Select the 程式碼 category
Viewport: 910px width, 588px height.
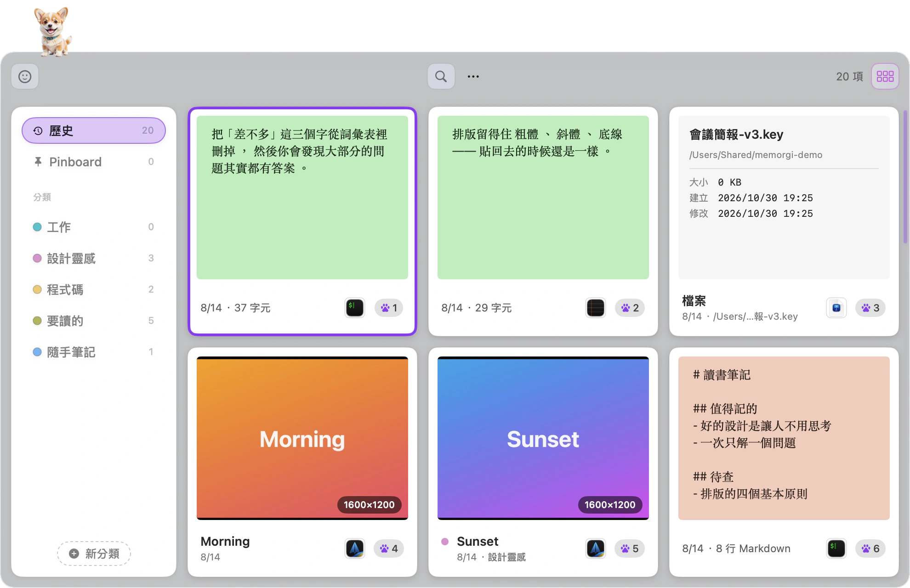pos(94,289)
